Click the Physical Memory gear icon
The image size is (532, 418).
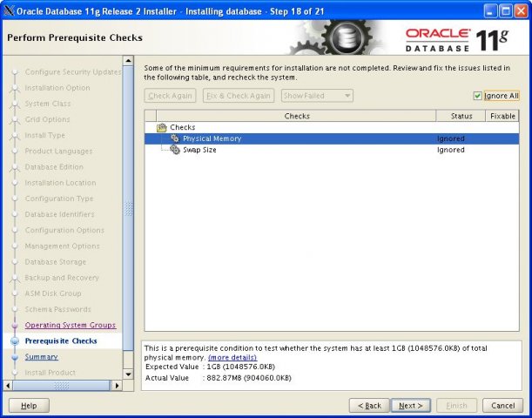pos(175,138)
